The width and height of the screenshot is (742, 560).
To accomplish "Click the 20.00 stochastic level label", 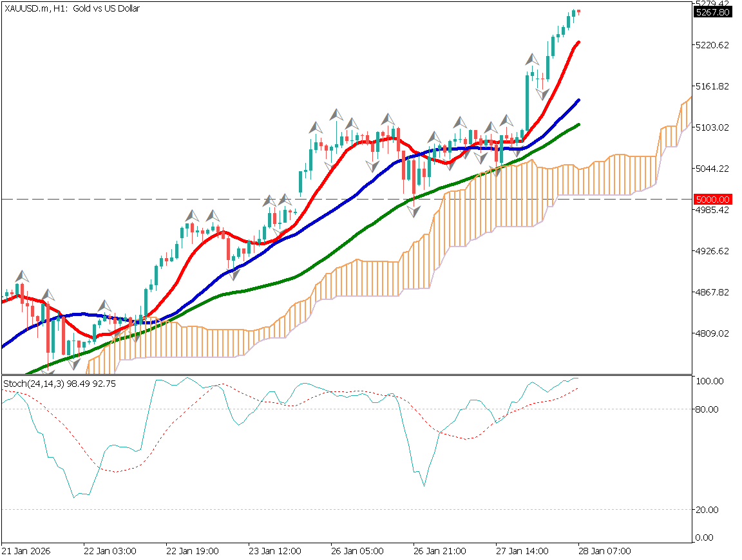I will point(707,510).
